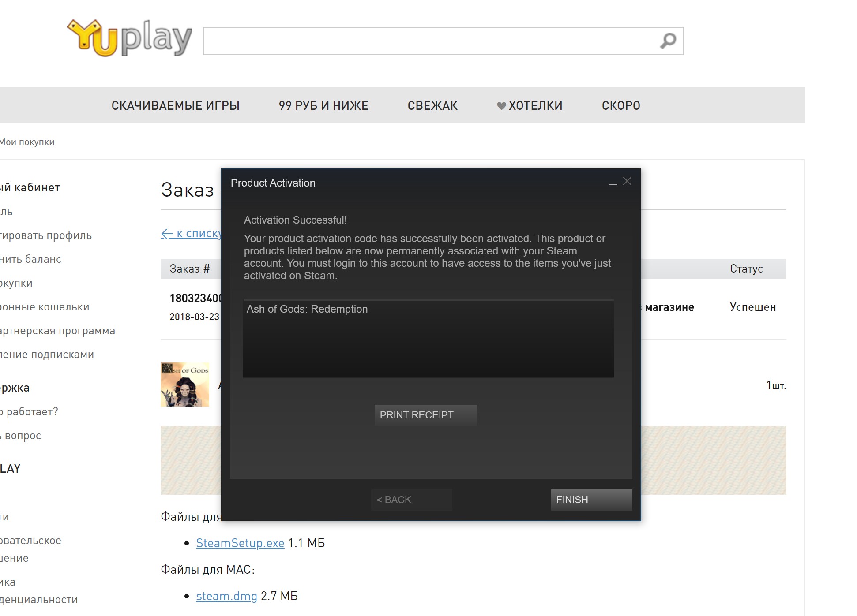Viewport: 857px width, 616px height.
Task: Open the партнерская программа sidebar link
Action: click(57, 331)
